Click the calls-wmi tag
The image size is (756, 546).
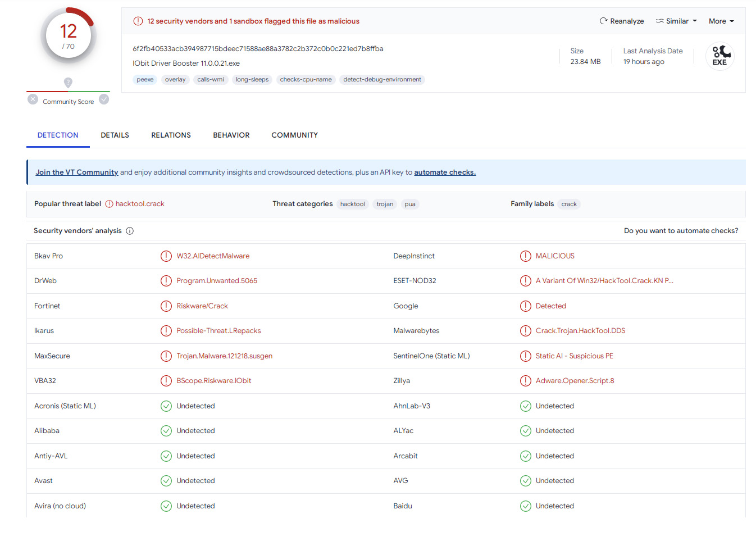pos(211,80)
